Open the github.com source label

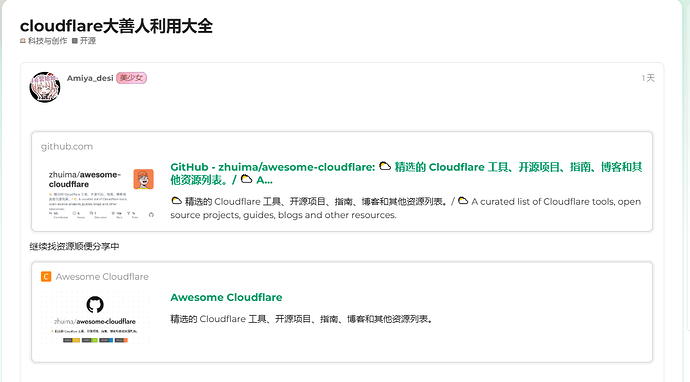tap(67, 147)
